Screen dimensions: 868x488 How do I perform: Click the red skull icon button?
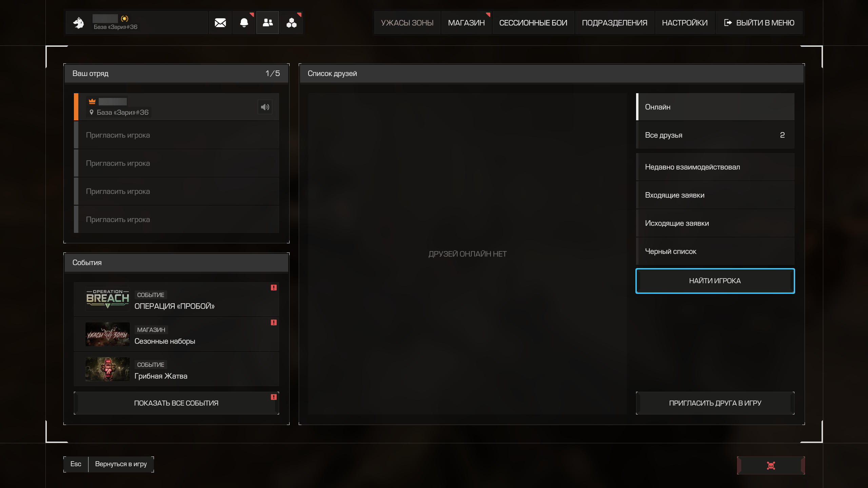[x=771, y=465]
